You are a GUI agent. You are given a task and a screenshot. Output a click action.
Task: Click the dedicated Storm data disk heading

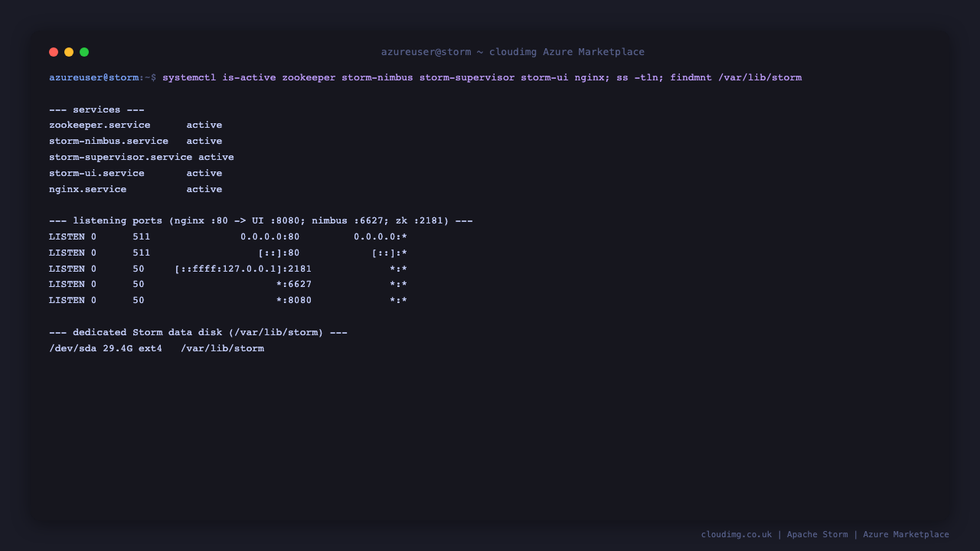[198, 332]
